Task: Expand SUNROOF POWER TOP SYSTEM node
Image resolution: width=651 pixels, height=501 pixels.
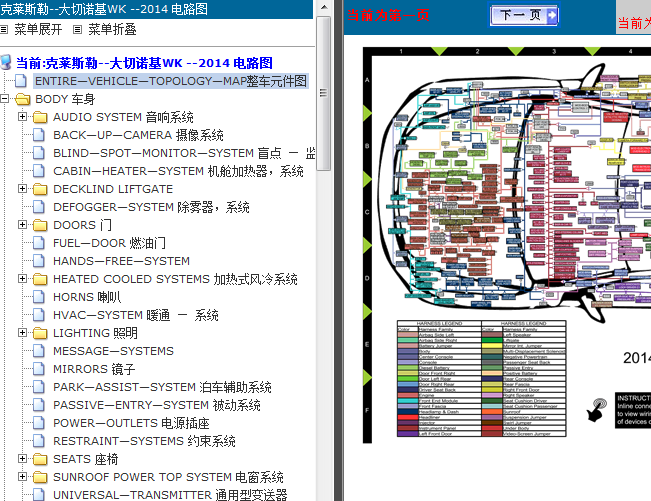Action: [x=22, y=477]
